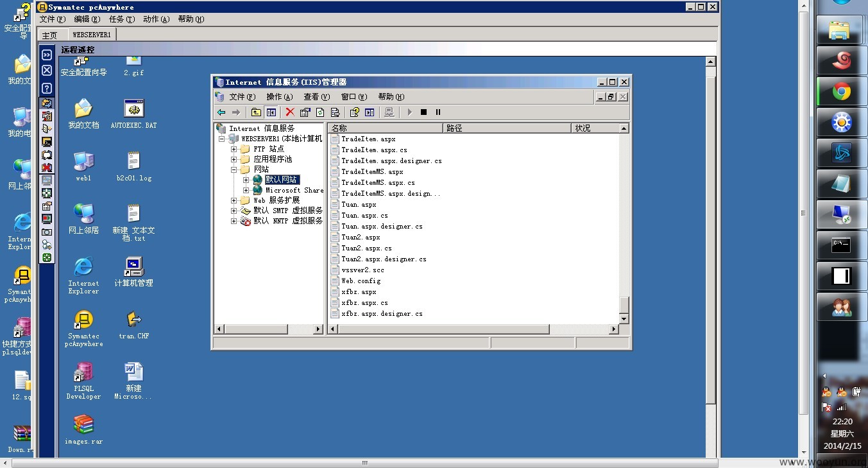
Task: Go up one level in IIS Manager
Action: pos(256,112)
